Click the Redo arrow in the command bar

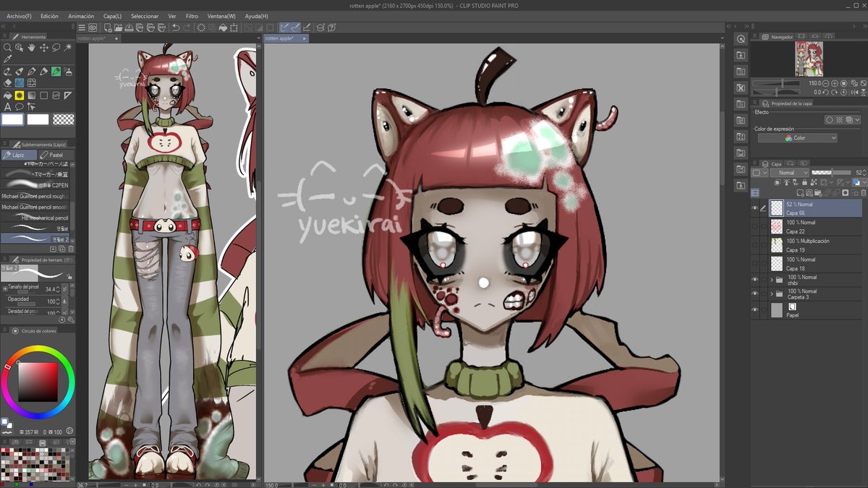click(x=187, y=27)
